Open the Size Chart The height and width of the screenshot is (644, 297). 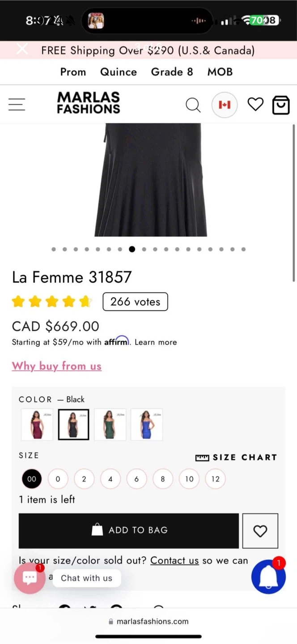pyautogui.click(x=236, y=458)
